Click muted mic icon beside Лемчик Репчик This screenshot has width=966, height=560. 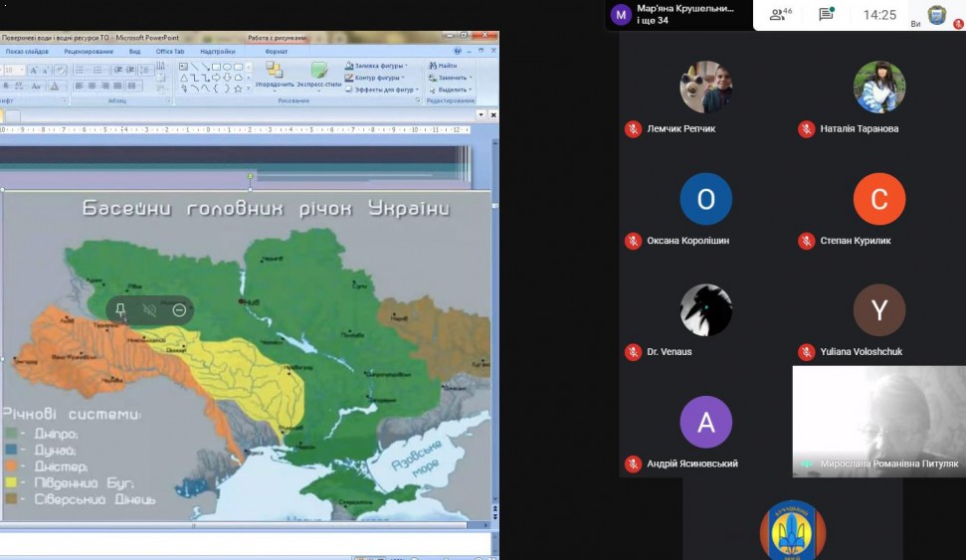(632, 128)
